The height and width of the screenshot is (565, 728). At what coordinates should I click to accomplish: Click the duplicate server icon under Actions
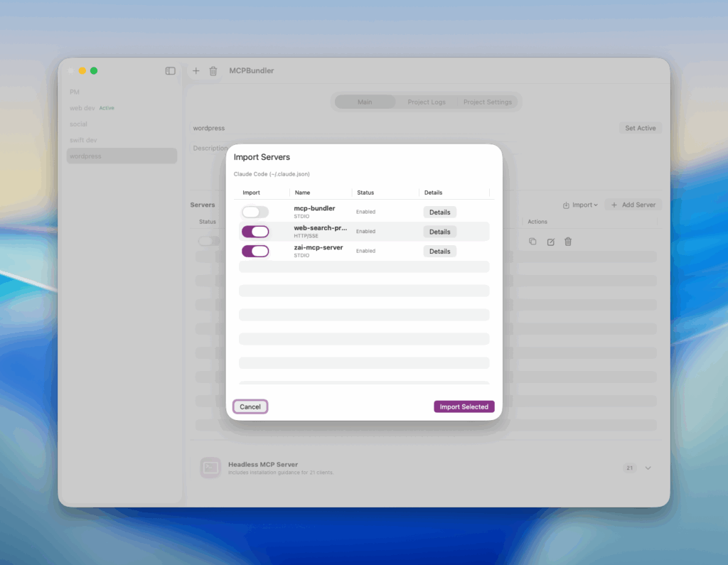click(x=532, y=242)
